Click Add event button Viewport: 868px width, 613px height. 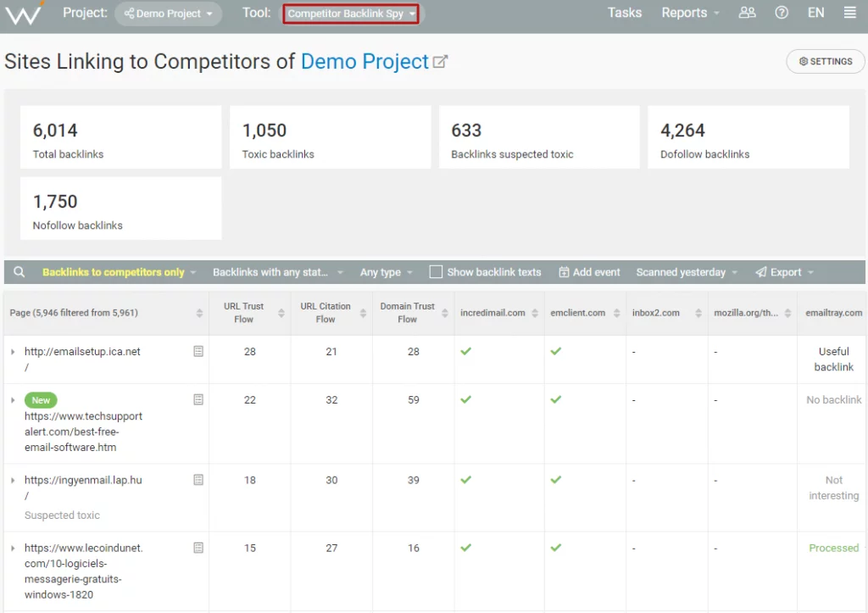coord(589,272)
